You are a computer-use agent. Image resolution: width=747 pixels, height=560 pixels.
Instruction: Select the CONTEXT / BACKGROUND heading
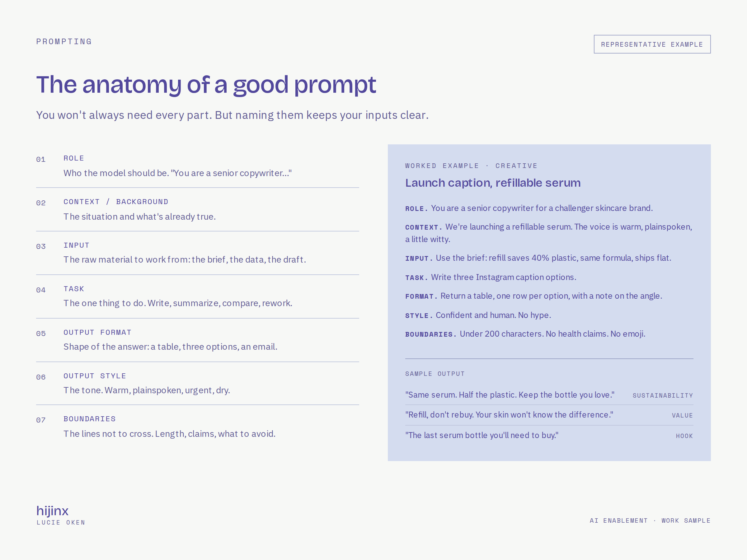pos(116,202)
